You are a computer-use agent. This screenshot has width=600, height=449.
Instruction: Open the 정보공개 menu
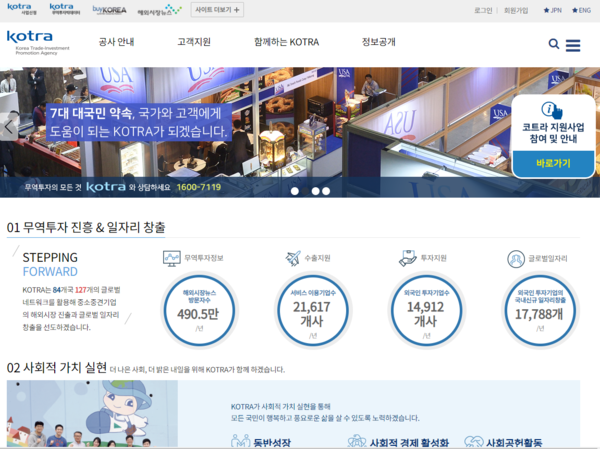coord(379,42)
